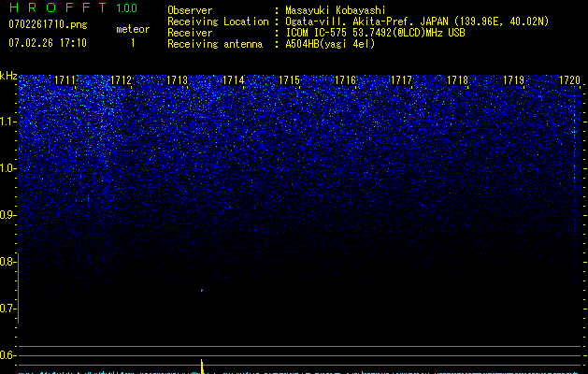Click the 1717 time marker

pyautogui.click(x=402, y=80)
